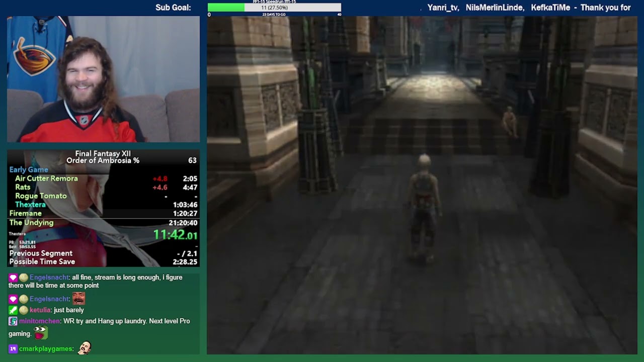Select the "Rats" split row

[103, 187]
